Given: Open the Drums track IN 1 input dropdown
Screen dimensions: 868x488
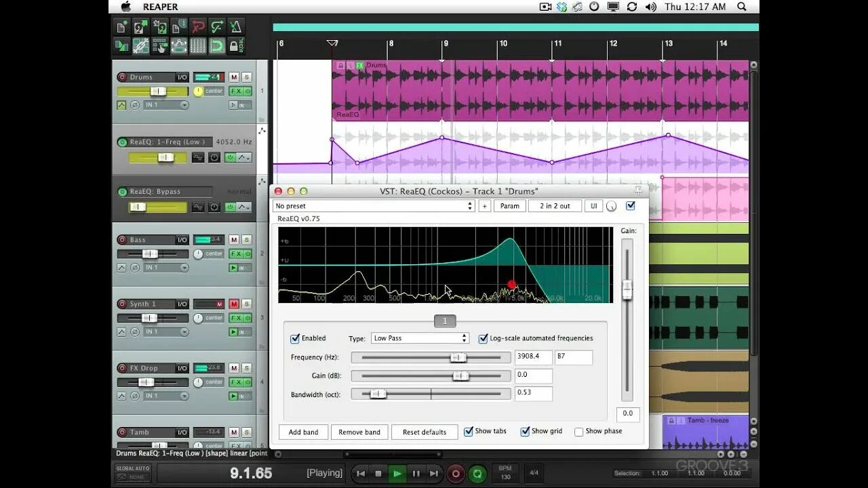Looking at the screenshot, I should pos(166,105).
